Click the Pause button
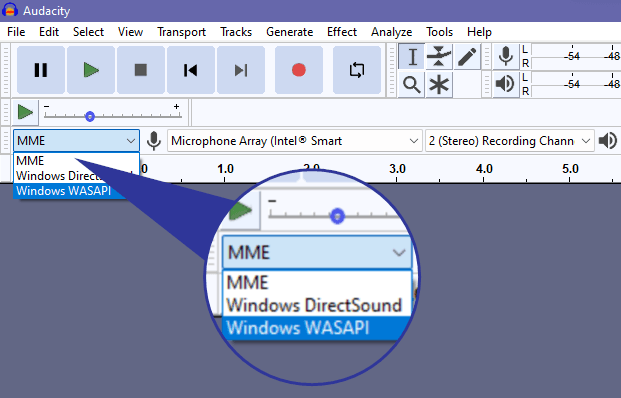Image resolution: width=621 pixels, height=398 pixels. (41, 70)
